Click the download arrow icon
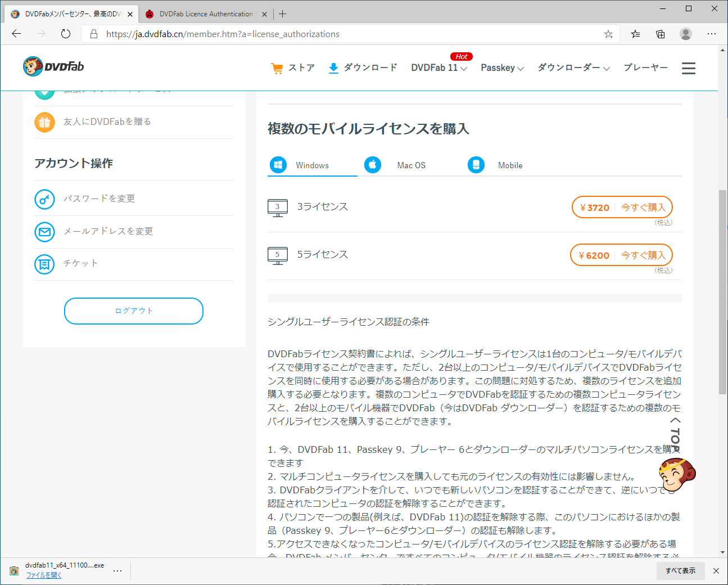The height and width of the screenshot is (585, 728). (x=333, y=68)
